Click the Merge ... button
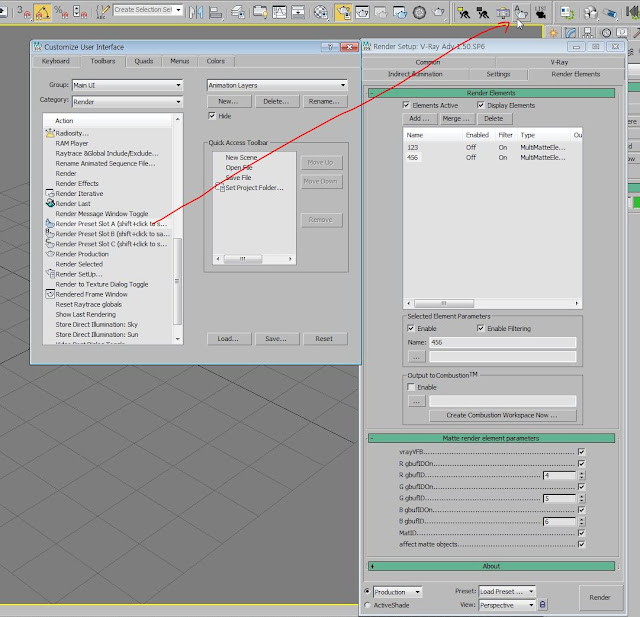 point(456,118)
